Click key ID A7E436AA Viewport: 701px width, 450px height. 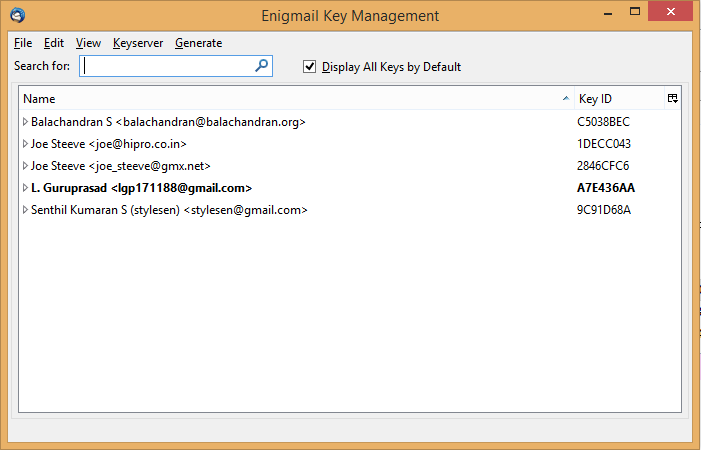click(606, 188)
